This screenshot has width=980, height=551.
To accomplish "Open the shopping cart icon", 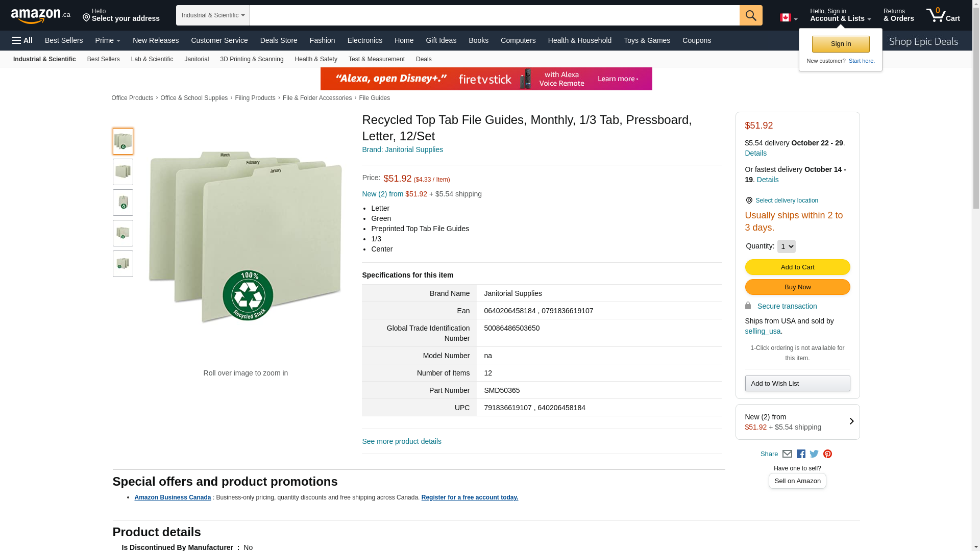I will pos(943,15).
